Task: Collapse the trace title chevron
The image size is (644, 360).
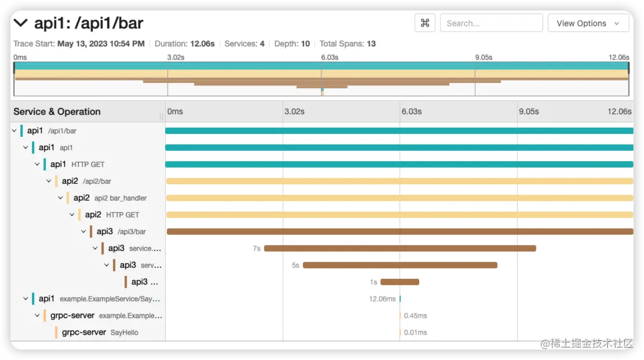Action: (20, 23)
